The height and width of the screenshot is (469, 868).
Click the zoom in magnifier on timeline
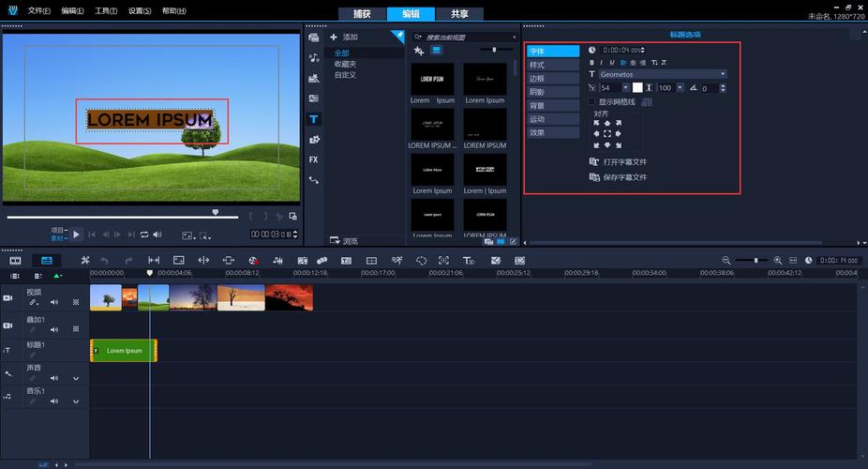coord(778,260)
